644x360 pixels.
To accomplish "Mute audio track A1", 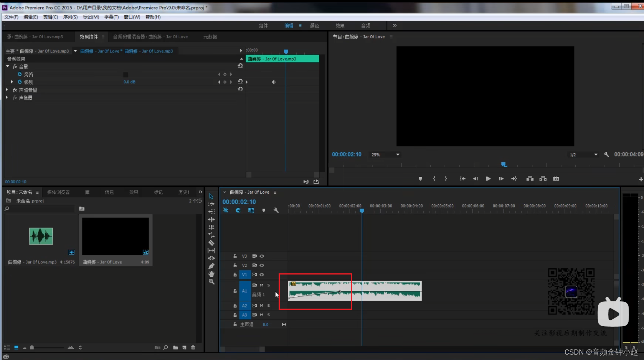I will click(261, 285).
